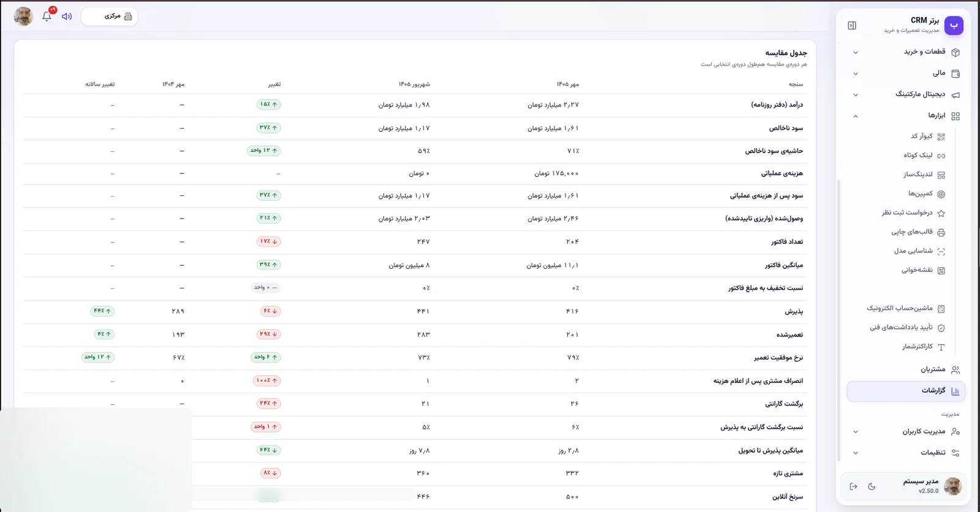Click the QR code icon for کیوآر کد
Viewport: 980px width, 512px height.
click(941, 137)
